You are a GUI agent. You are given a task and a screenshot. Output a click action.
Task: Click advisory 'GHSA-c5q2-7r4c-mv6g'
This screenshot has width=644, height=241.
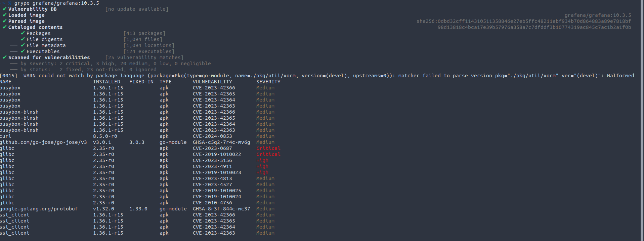(x=221, y=142)
